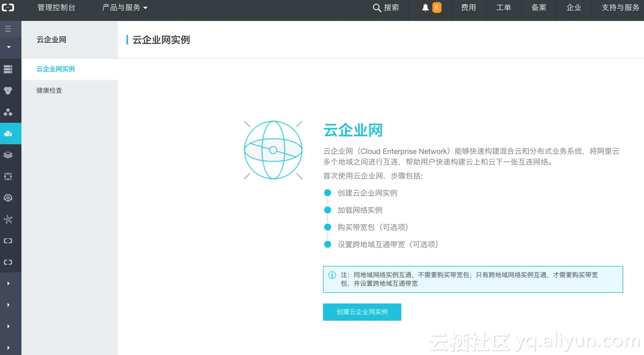Select the highlighted cloud icon in the left rail

pos(8,134)
